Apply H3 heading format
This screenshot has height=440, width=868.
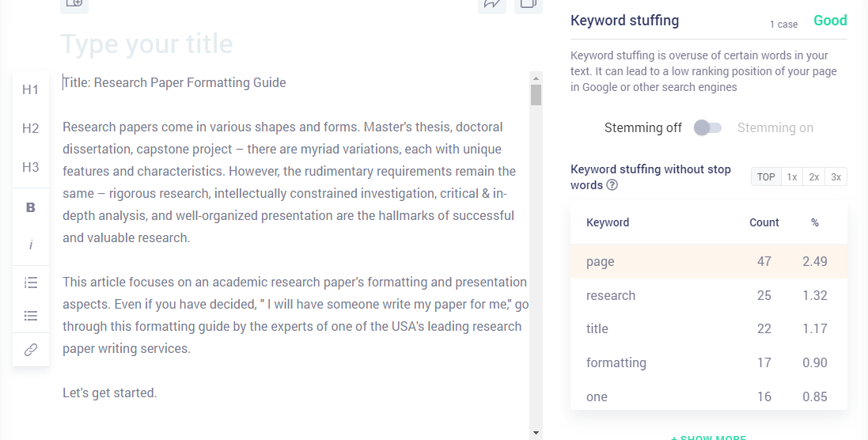coord(30,167)
